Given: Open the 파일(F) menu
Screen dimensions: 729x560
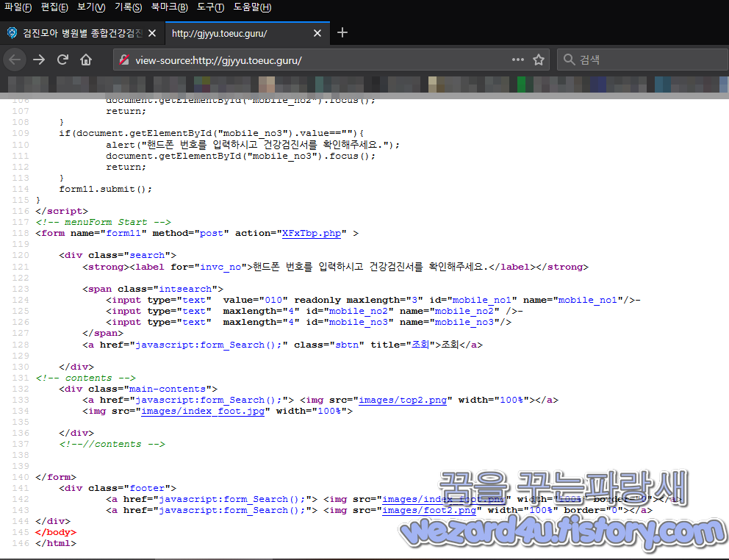Looking at the screenshot, I should (x=18, y=7).
